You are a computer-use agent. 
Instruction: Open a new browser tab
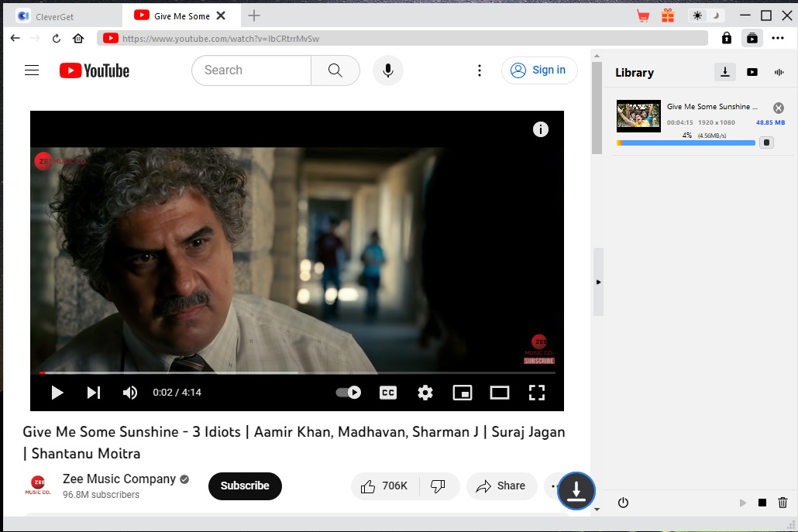coord(254,15)
